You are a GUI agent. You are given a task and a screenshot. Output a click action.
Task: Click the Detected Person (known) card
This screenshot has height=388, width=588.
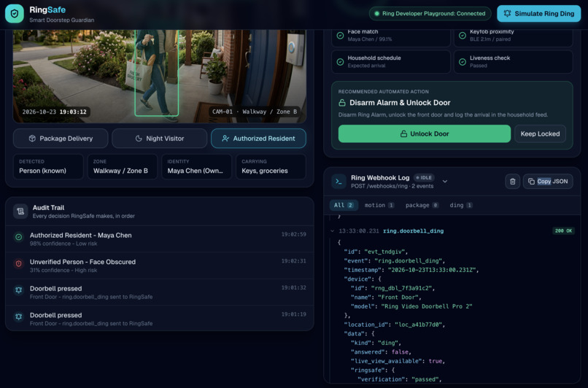(x=48, y=166)
